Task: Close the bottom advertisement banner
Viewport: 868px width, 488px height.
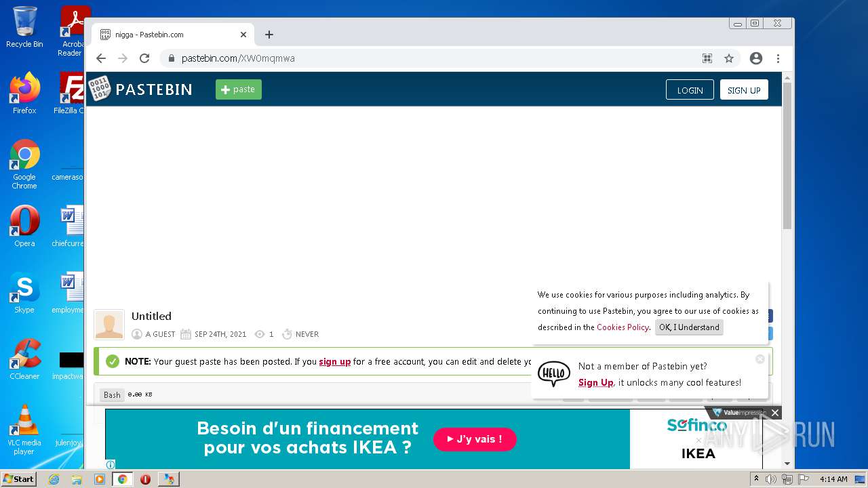Action: tap(775, 413)
